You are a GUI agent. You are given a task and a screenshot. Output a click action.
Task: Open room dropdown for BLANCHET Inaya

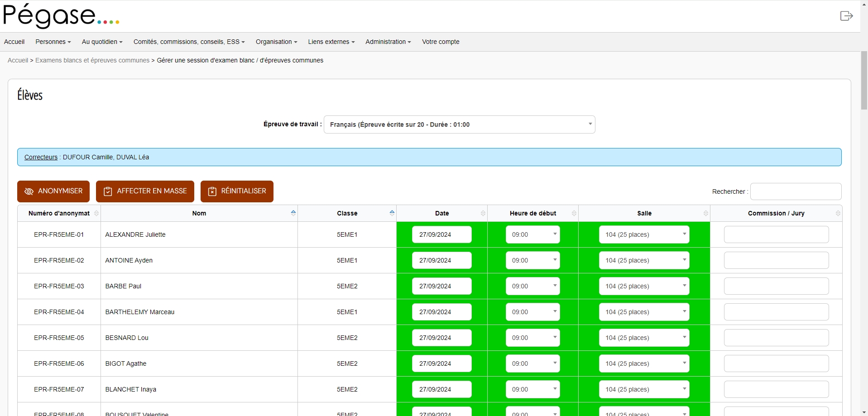(644, 389)
